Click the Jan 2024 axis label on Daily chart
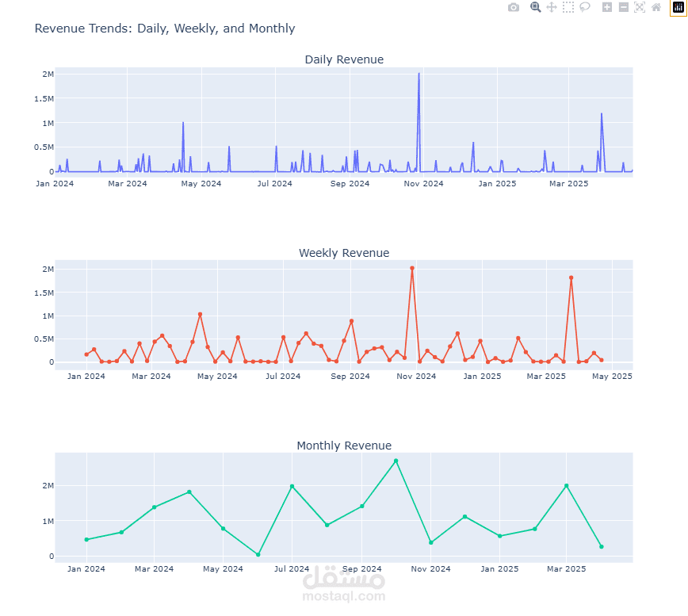Viewport: 688px width, 616px height. click(55, 183)
